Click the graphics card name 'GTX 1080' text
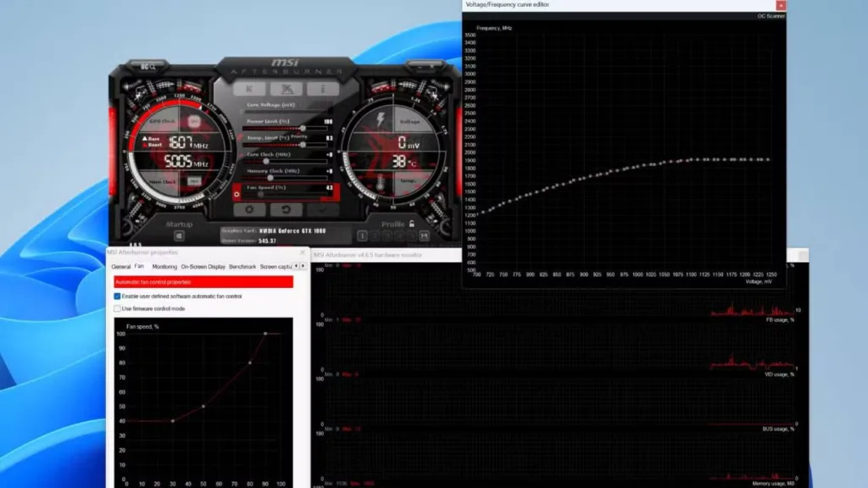 [x=314, y=230]
